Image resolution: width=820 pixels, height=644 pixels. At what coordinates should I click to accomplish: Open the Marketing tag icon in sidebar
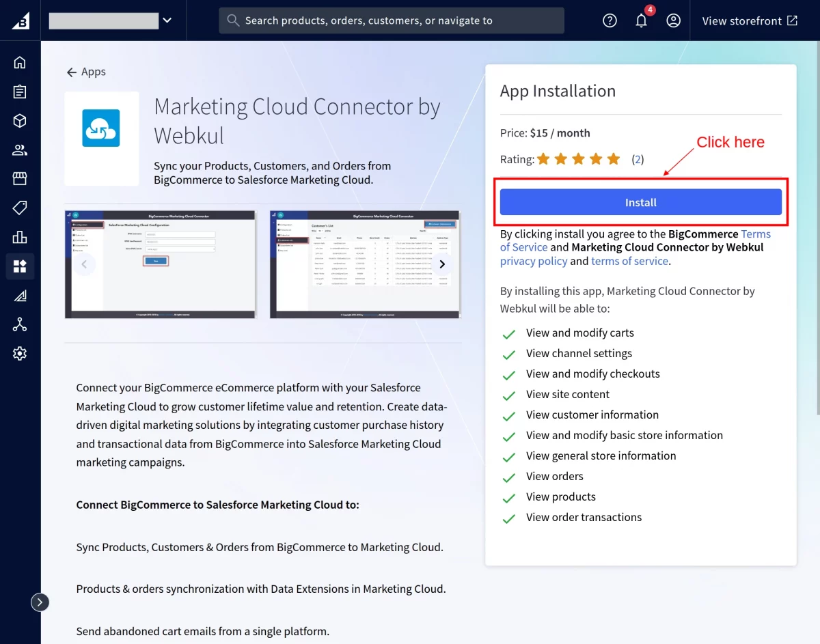point(20,208)
